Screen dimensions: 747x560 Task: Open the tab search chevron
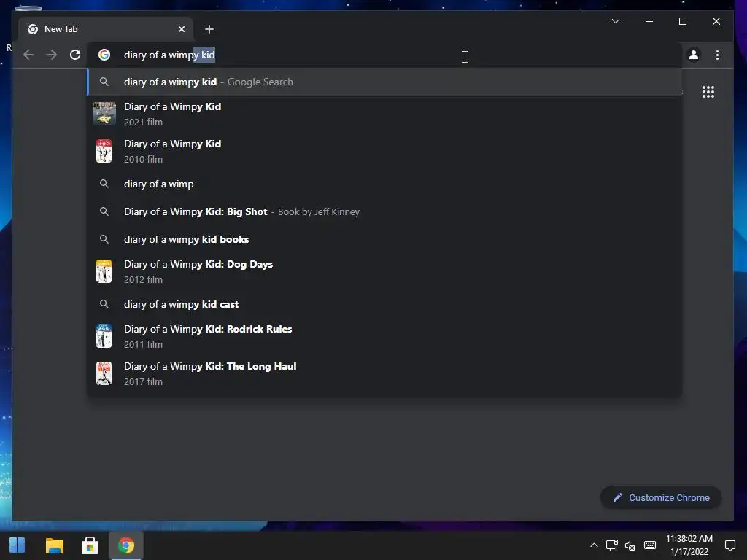tap(616, 21)
